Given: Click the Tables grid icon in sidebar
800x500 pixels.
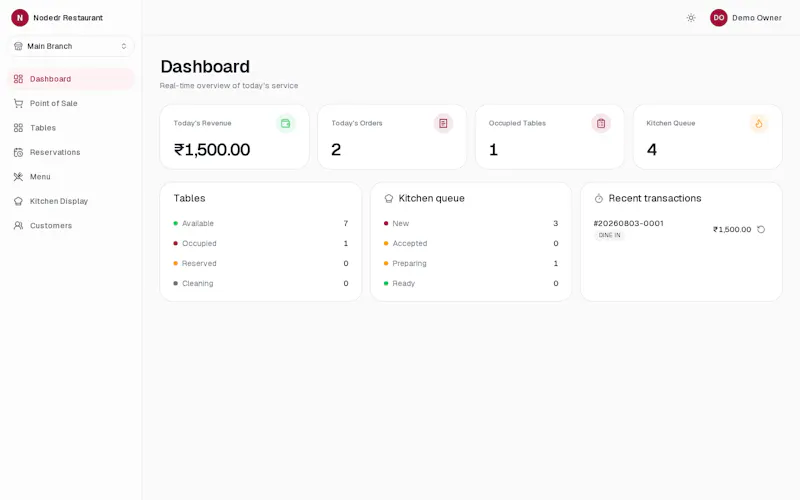Looking at the screenshot, I should click(x=18, y=128).
